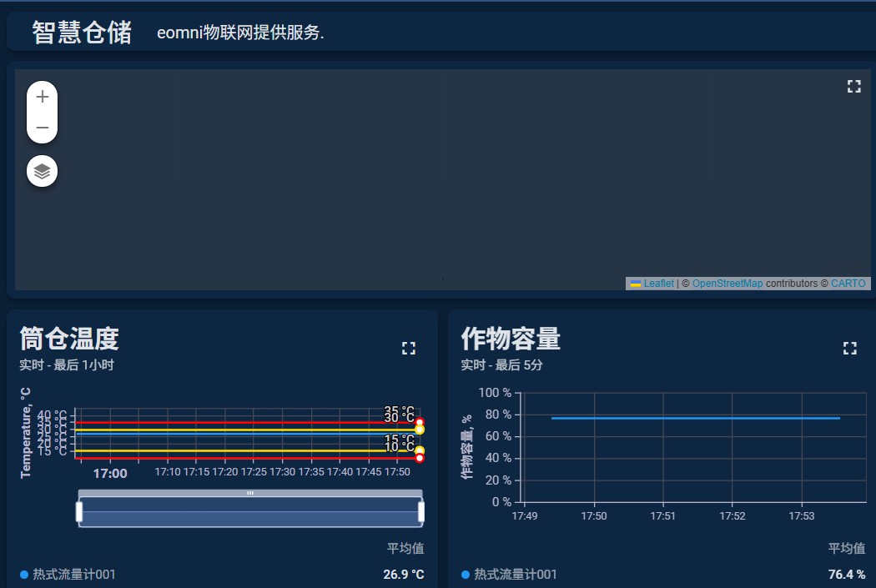Expand 筒仓温度 widget to fullscreen
The height and width of the screenshot is (588, 876).
408,349
